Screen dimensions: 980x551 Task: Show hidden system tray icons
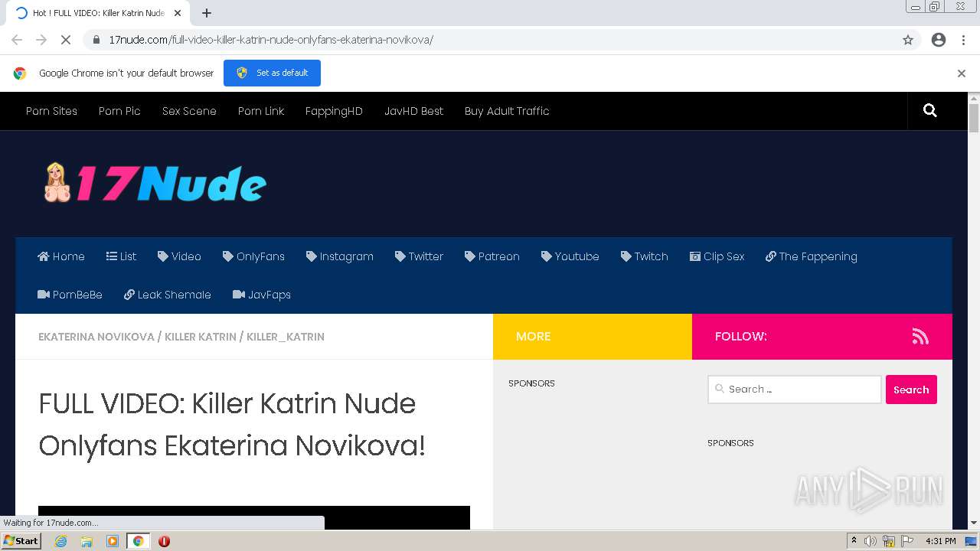(x=854, y=541)
